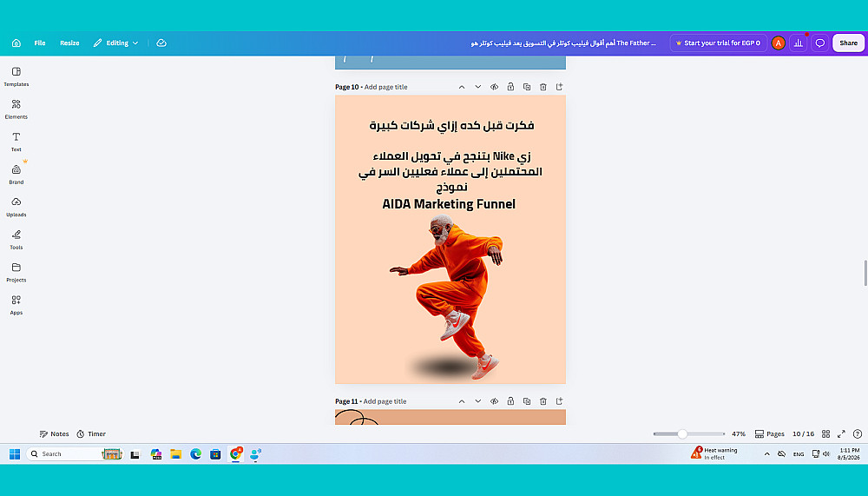The height and width of the screenshot is (496, 868).
Task: Click Start your trial for EGP 0
Action: [718, 43]
